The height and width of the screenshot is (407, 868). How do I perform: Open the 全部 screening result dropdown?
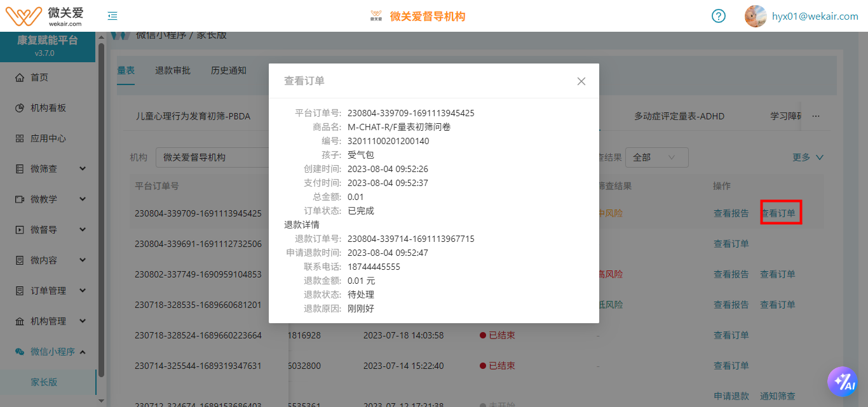pos(656,157)
